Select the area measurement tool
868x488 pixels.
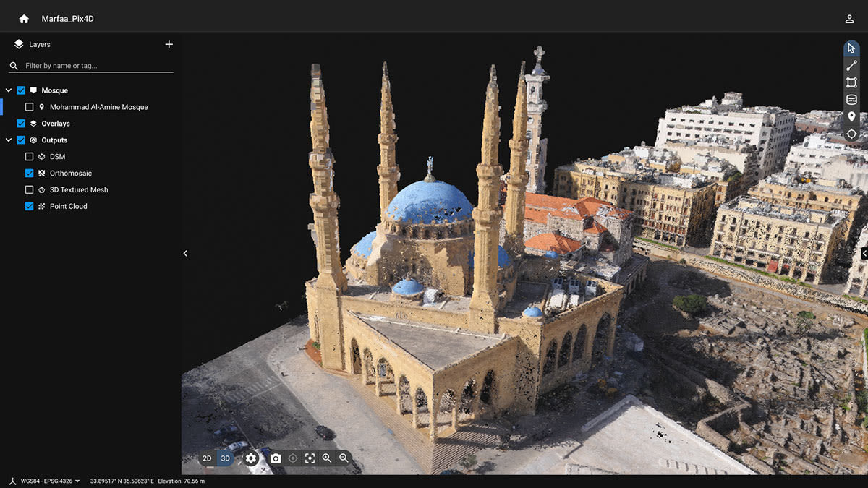851,82
